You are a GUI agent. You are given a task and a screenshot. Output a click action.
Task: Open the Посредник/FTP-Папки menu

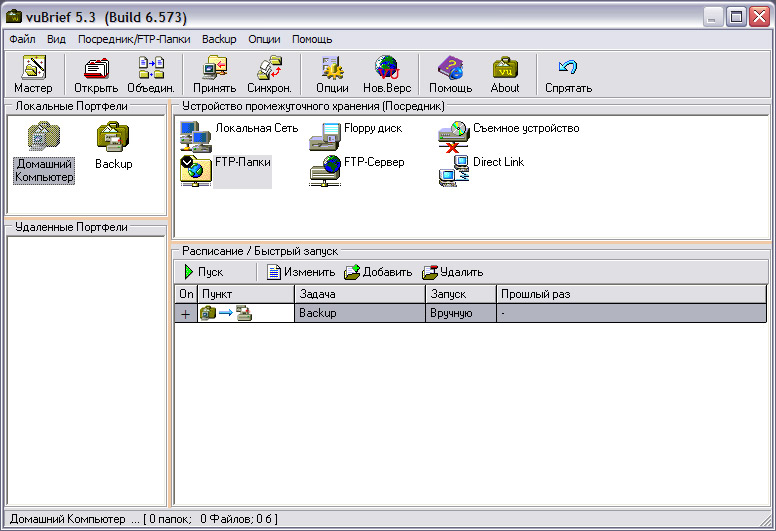pyautogui.click(x=134, y=39)
